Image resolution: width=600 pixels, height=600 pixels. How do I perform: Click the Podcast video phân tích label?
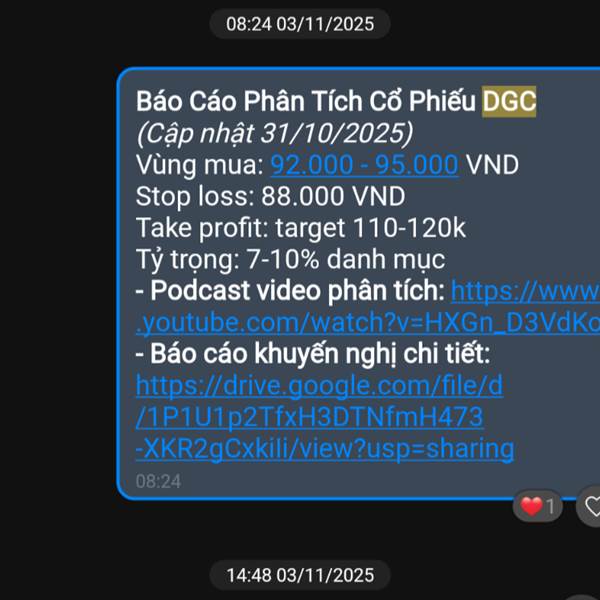[290, 291]
